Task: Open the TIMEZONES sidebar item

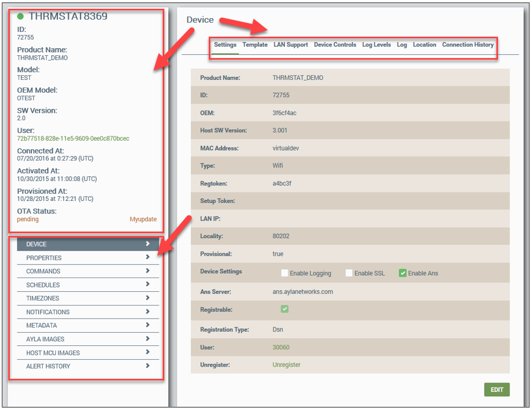Action: (88, 298)
